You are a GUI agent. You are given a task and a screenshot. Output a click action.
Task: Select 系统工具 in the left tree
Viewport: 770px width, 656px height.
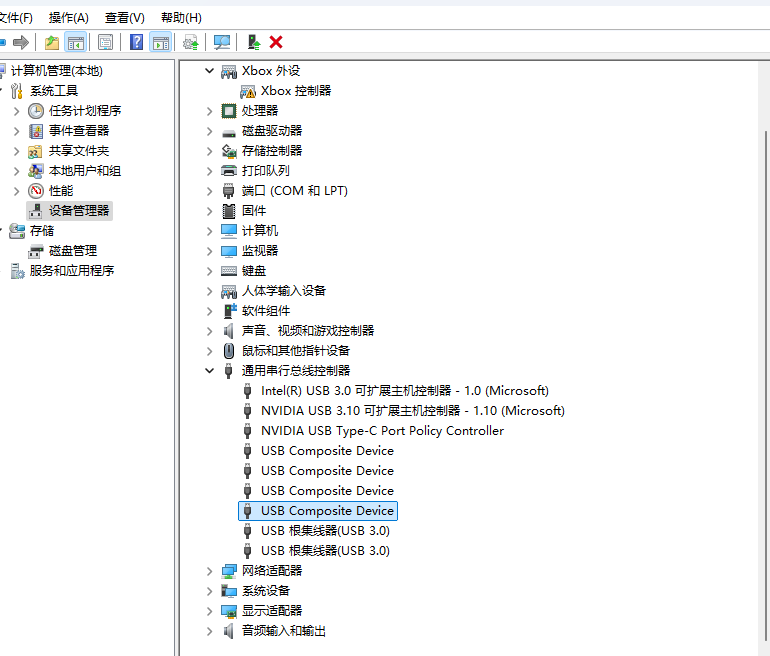[54, 91]
